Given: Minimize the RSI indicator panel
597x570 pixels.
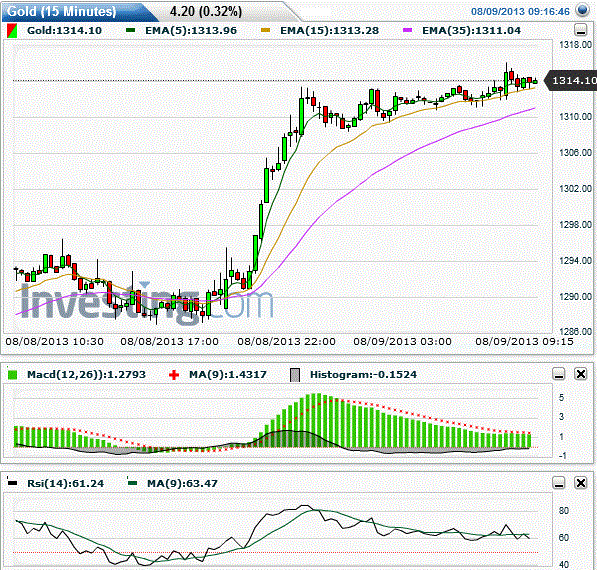Looking at the screenshot, I should [x=559, y=483].
